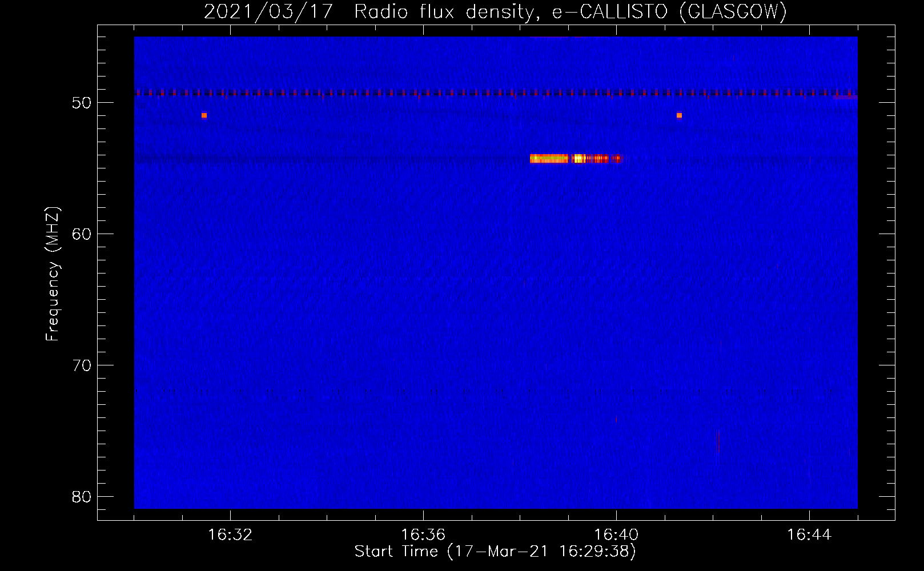The width and height of the screenshot is (924, 571).
Task: Click the plot title 'Radio flux density, e-CALLISTO (GLASGOW)'
Action: [571, 11]
